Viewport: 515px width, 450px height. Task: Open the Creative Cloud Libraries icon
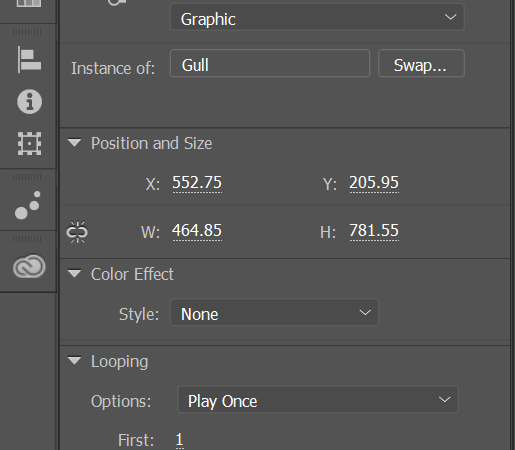[x=29, y=266]
